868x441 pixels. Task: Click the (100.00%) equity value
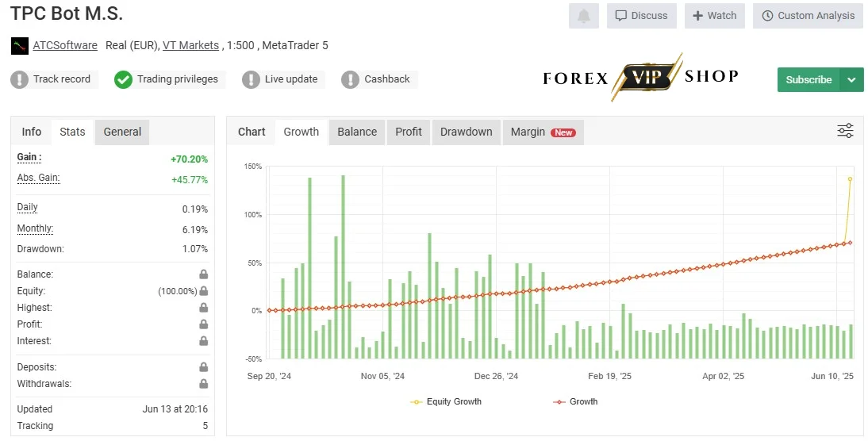point(178,291)
